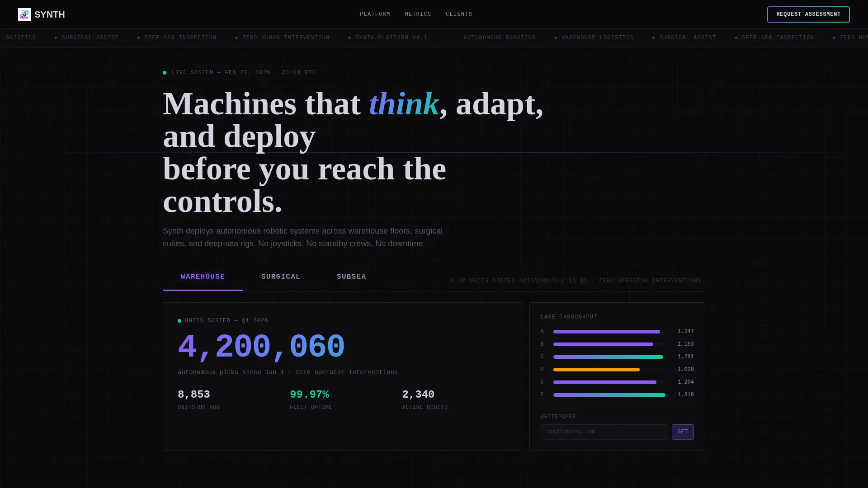Click the Lane B throughput bar
Screen dimensions: 868x488
603,344
